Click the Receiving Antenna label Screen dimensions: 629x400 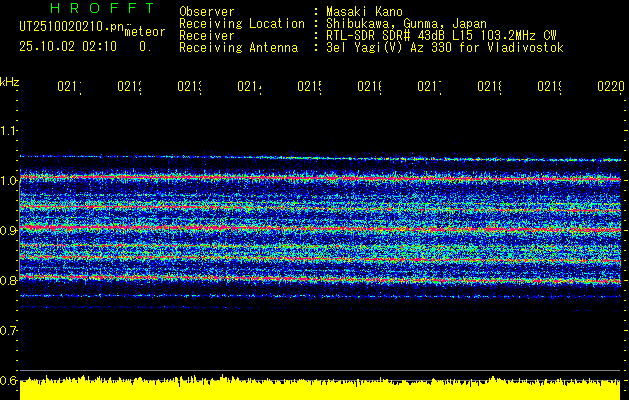tap(238, 48)
